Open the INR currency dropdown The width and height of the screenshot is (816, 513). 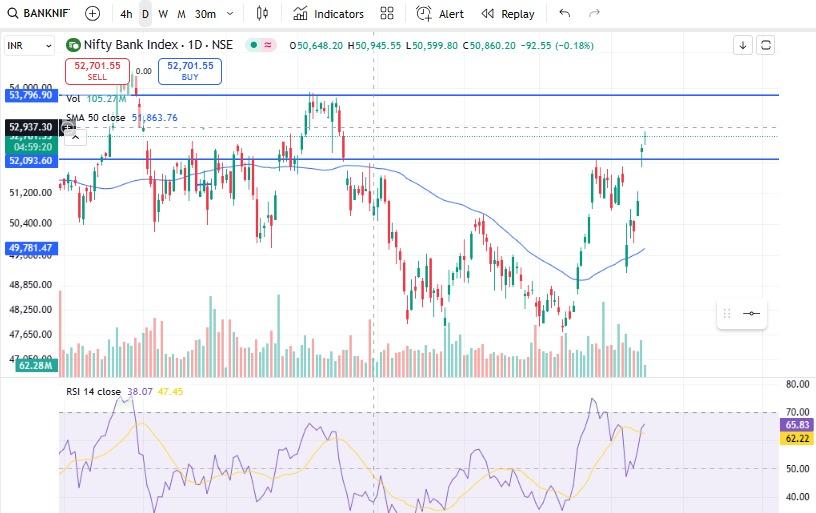click(29, 46)
